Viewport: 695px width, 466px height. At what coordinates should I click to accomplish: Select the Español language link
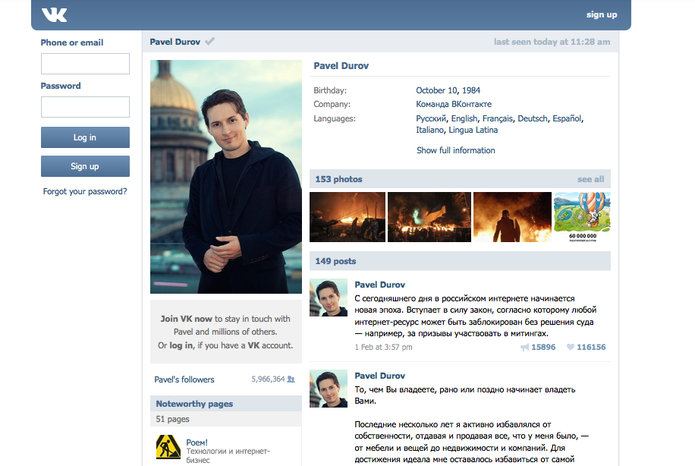(567, 118)
